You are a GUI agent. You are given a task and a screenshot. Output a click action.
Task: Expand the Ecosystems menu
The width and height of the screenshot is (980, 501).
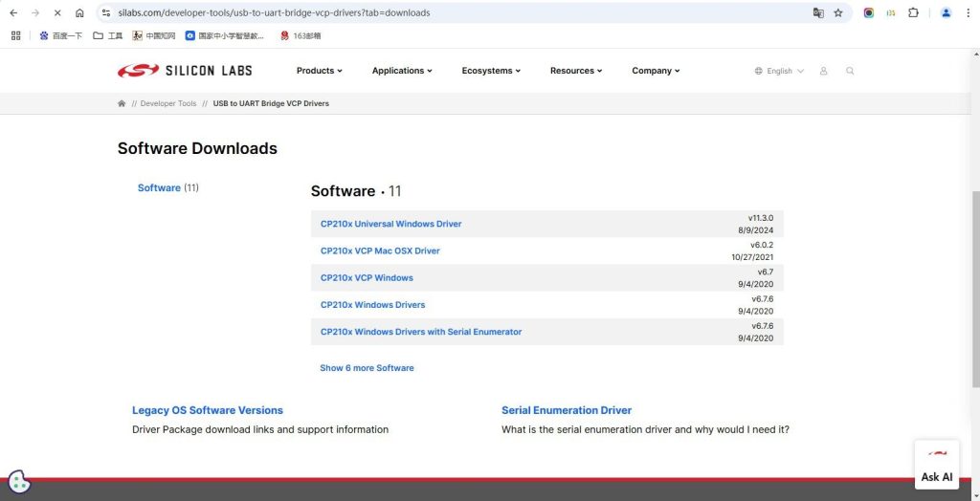pyautogui.click(x=491, y=71)
